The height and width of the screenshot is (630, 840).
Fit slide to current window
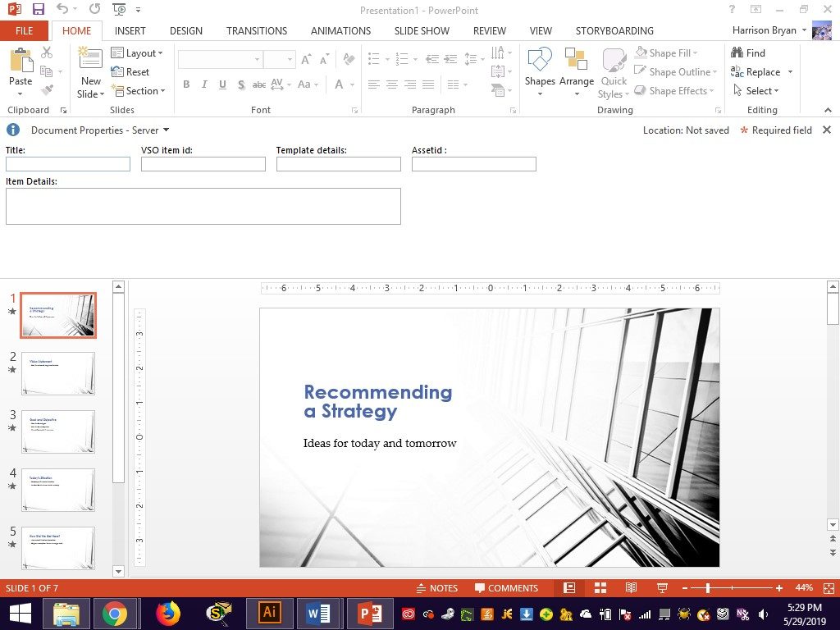click(x=829, y=588)
